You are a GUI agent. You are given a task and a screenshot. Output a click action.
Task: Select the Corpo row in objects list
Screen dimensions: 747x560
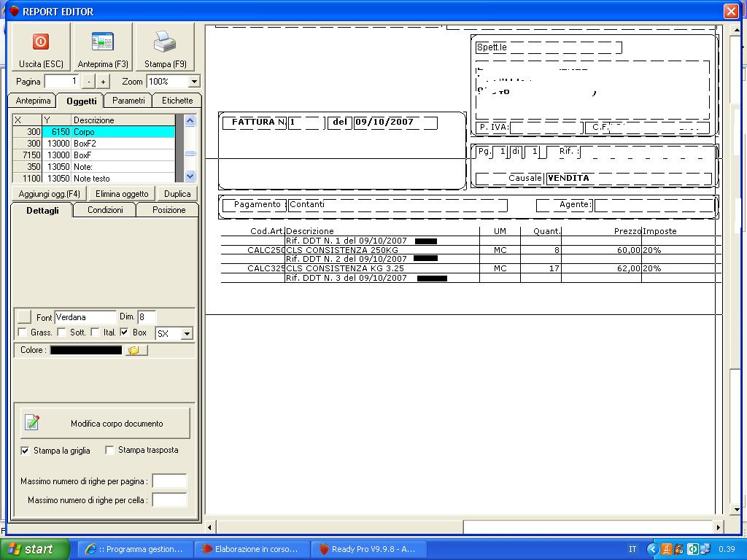tap(94, 132)
